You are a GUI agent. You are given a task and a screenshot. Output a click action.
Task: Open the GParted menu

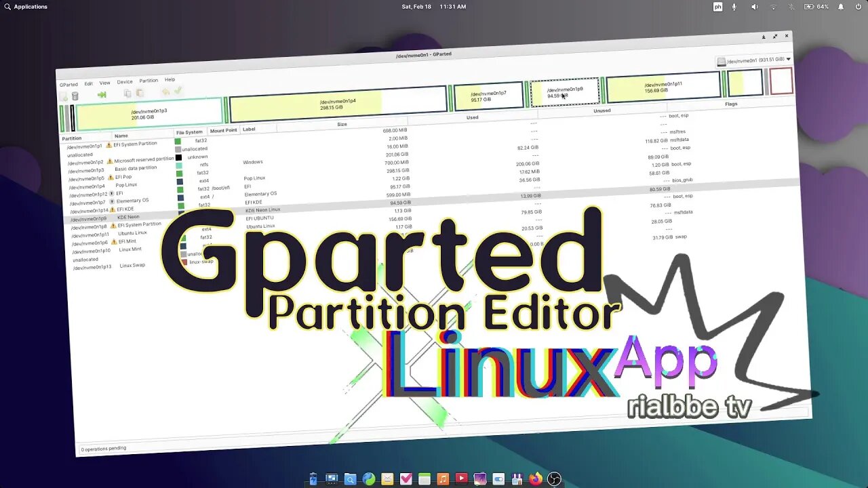[68, 85]
